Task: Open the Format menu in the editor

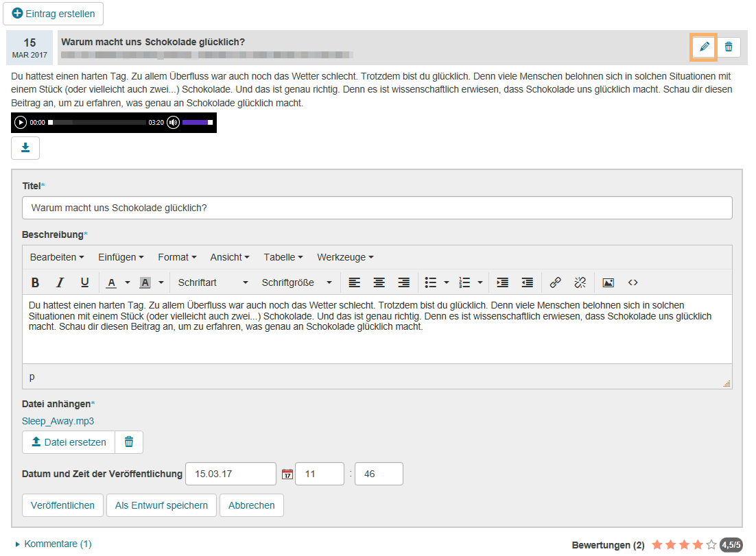Action: tap(176, 257)
